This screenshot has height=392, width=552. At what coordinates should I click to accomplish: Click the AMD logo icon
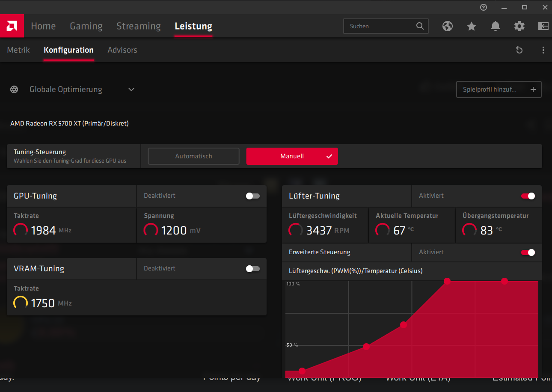12,26
